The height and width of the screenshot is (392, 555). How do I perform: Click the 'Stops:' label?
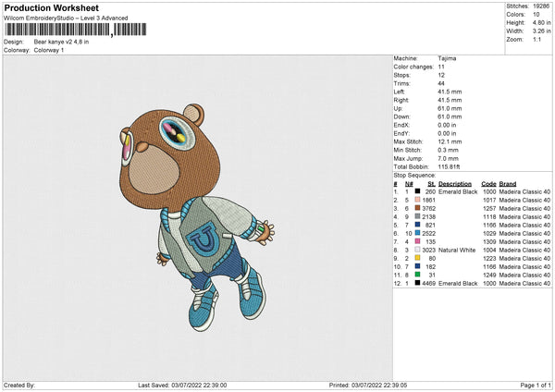click(402, 75)
